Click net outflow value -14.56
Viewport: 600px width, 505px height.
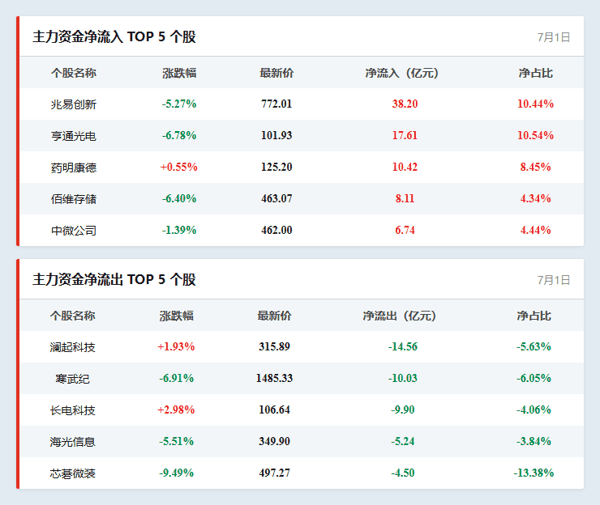(403, 347)
